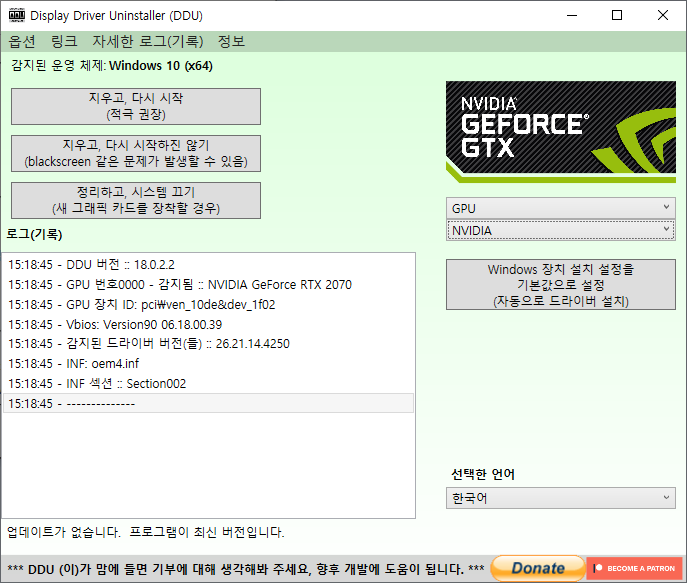Select log row DDU 버전 :: 18.0.2.2
Screen dimensions: 687x583
[x=208, y=265]
